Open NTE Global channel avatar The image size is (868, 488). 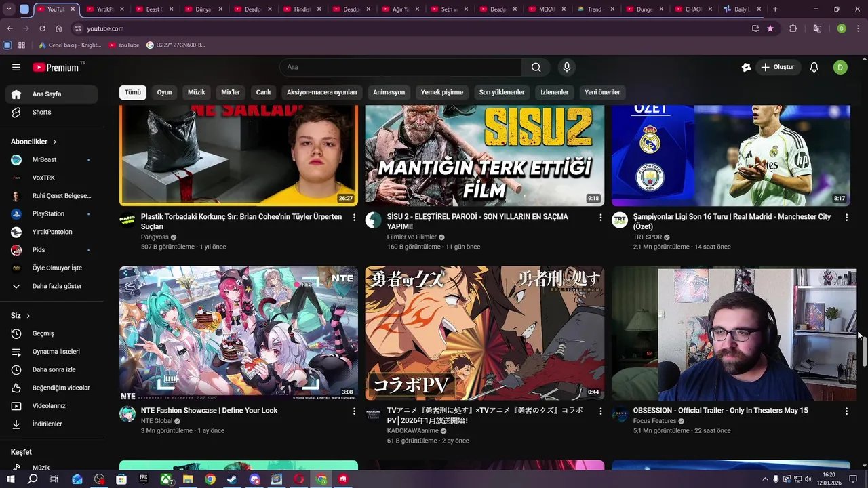coord(127,414)
